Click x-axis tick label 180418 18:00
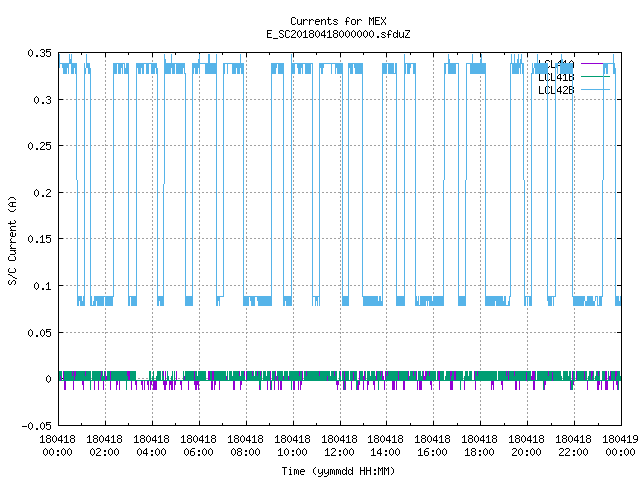640x480 pixels. (479, 445)
